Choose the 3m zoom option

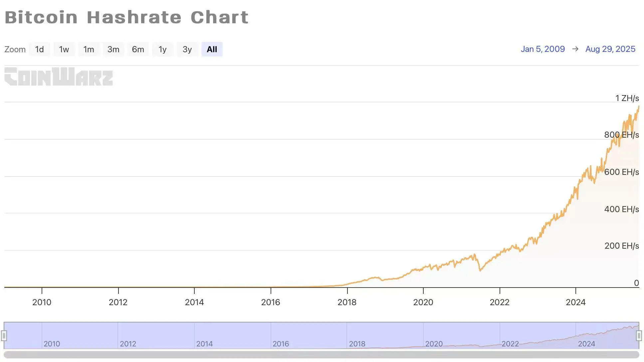(113, 50)
